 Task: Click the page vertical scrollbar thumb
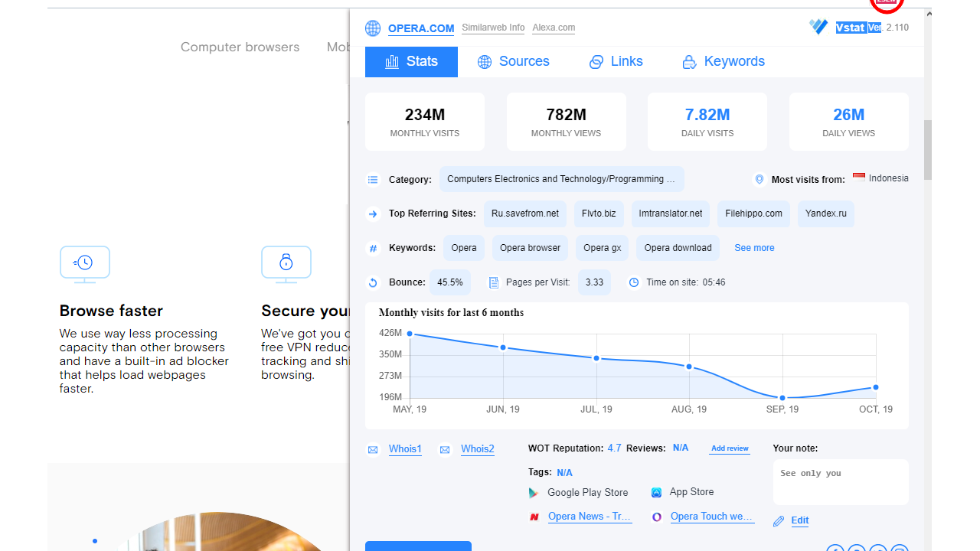[928, 149]
